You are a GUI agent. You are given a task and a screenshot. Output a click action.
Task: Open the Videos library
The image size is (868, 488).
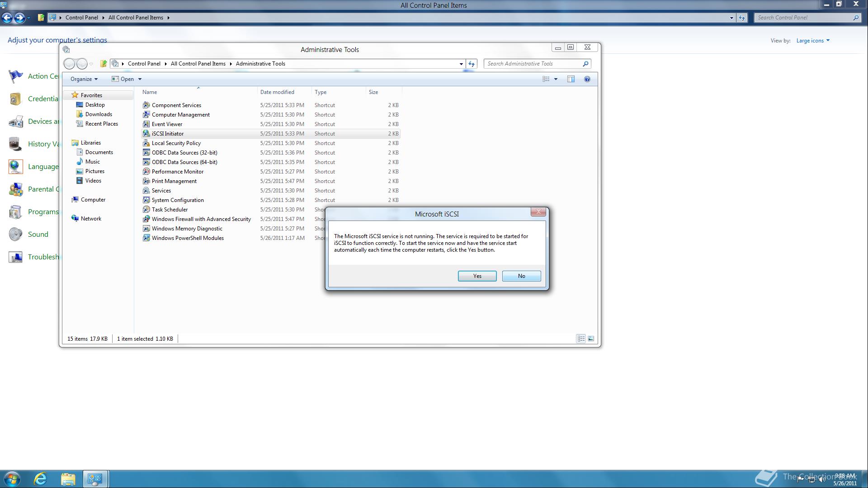click(x=93, y=181)
